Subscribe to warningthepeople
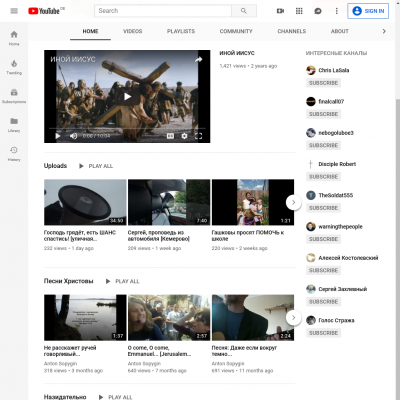 click(x=323, y=239)
